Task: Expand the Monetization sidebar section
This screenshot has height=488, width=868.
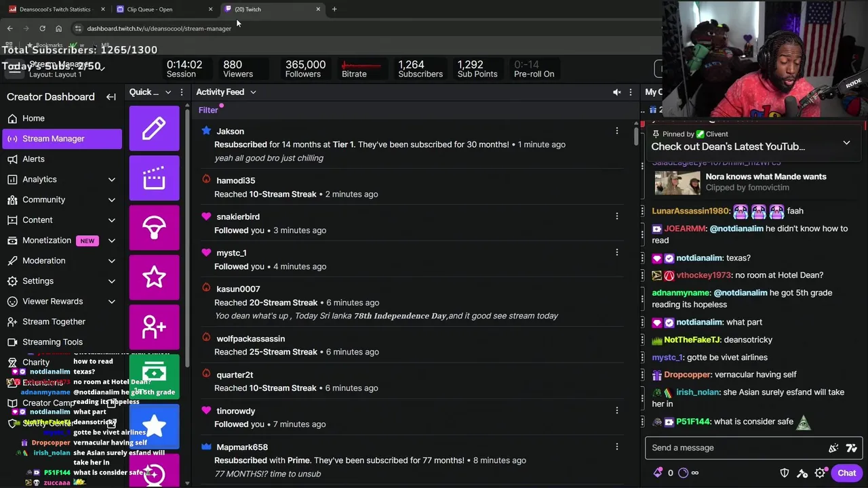Action: [111, 241]
